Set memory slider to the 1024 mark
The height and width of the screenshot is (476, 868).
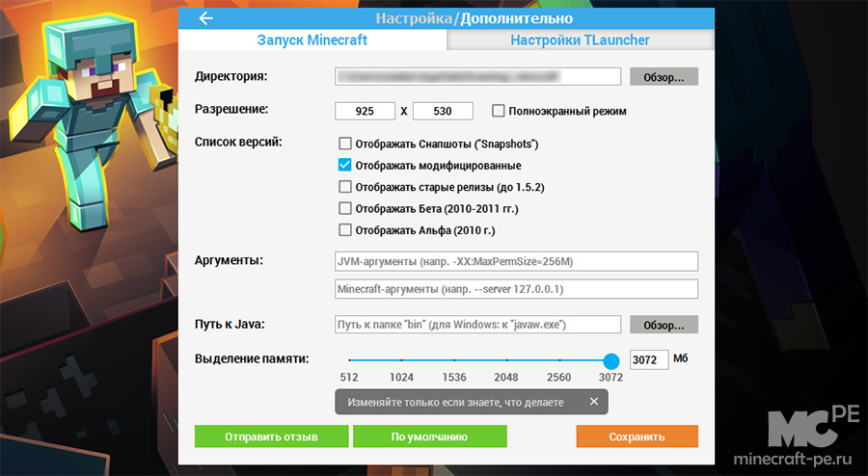click(x=401, y=360)
